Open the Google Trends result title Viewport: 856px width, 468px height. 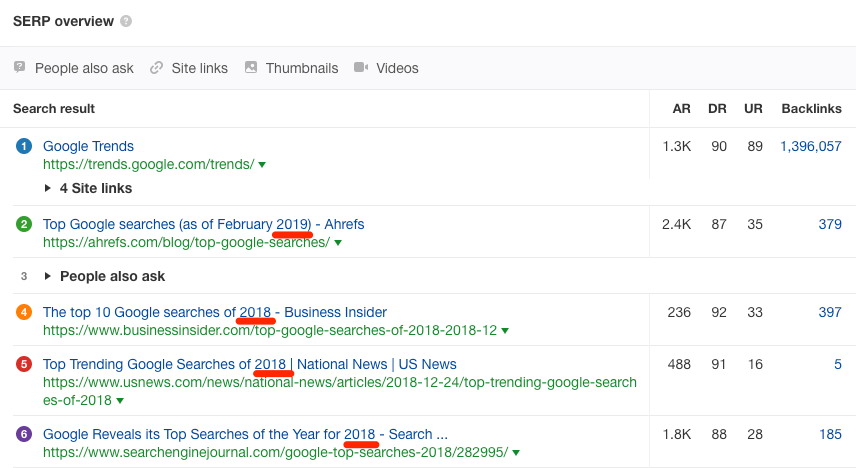[88, 146]
